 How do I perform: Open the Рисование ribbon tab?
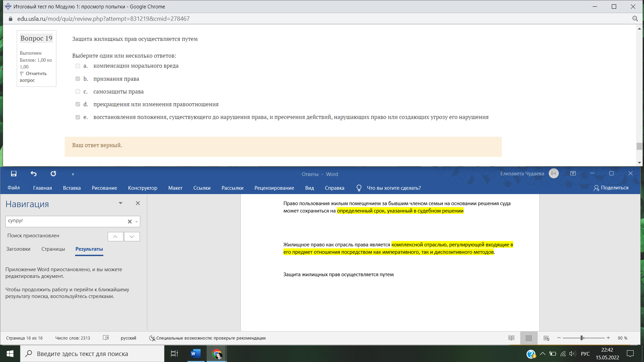pos(104,188)
